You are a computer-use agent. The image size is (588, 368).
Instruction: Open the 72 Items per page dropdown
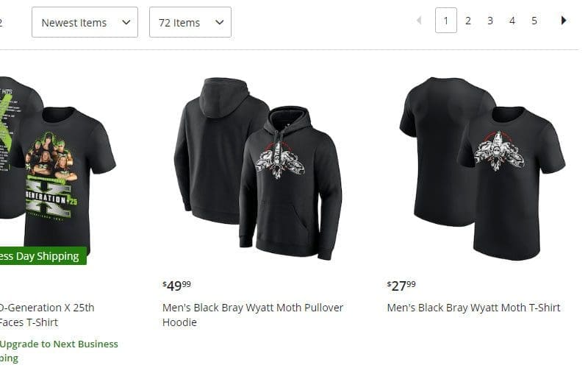190,22
